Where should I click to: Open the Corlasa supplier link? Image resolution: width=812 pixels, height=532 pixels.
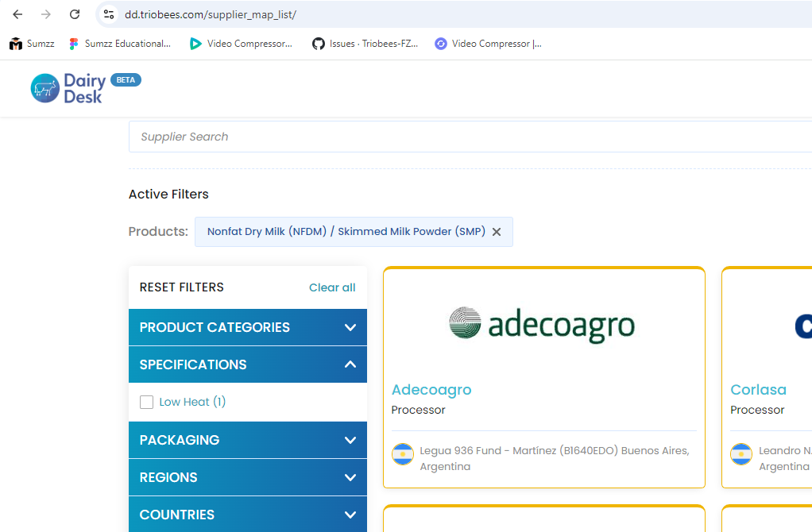point(758,390)
